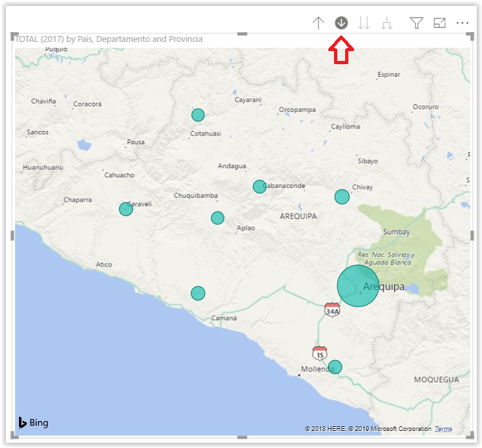Image resolution: width=482 pixels, height=448 pixels.
Task: Open More options ellipsis menu
Action: [463, 24]
